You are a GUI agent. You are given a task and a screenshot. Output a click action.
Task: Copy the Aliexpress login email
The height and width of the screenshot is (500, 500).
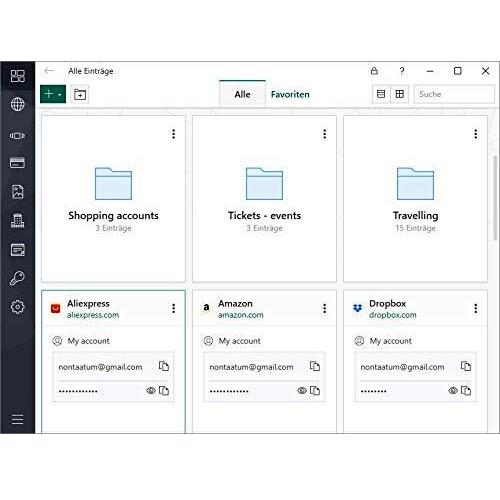[164, 366]
